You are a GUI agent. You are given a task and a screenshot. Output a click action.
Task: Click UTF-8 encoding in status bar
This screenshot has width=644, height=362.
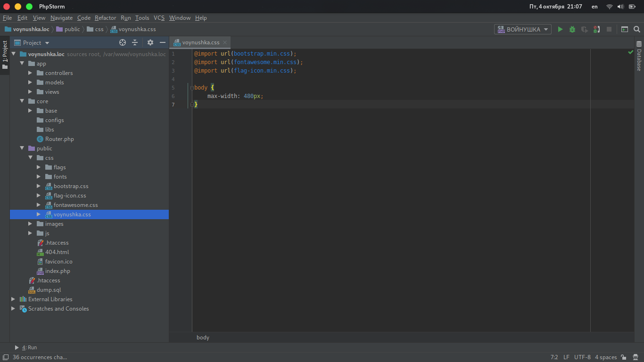click(582, 357)
